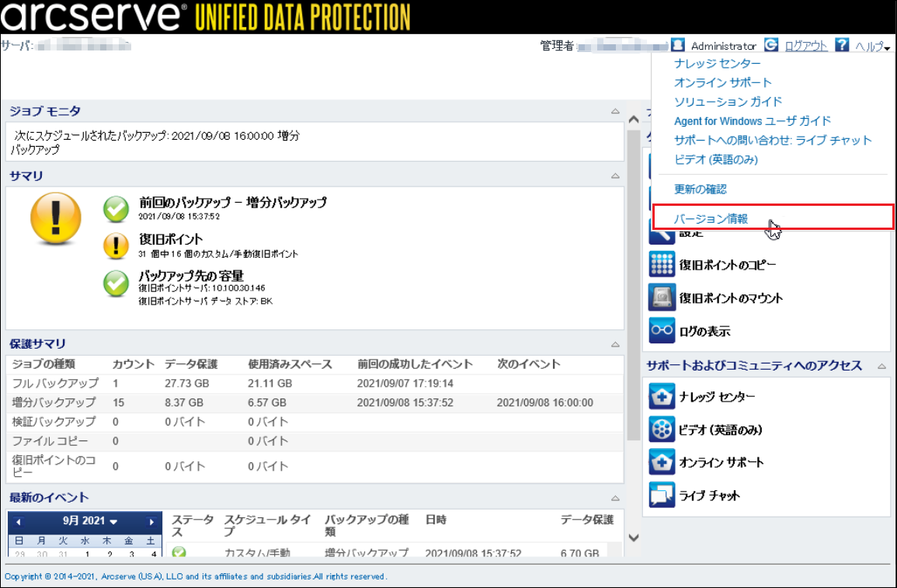The height and width of the screenshot is (588, 897).
Task: Click the ナレッジ センター icon in the support panel
Action: [x=662, y=396]
